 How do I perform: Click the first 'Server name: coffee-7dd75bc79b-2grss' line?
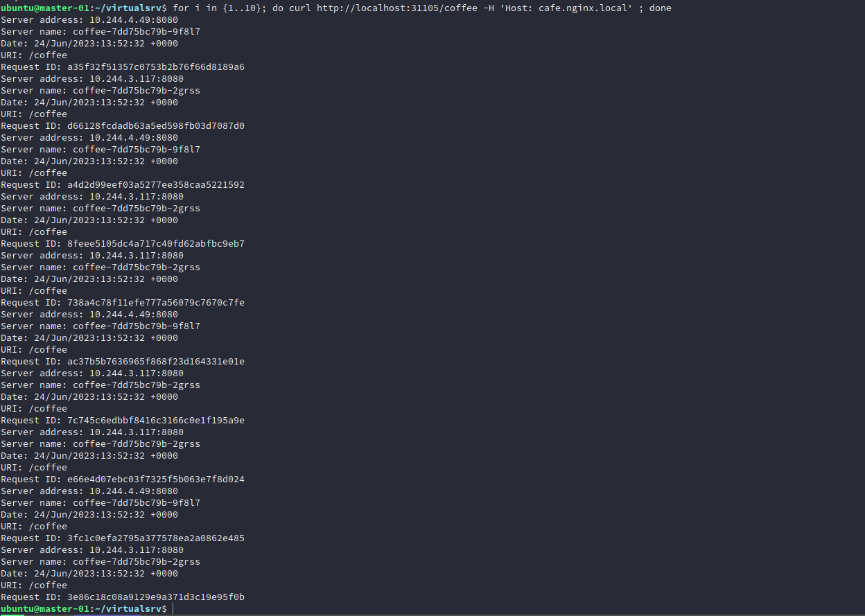click(x=100, y=91)
